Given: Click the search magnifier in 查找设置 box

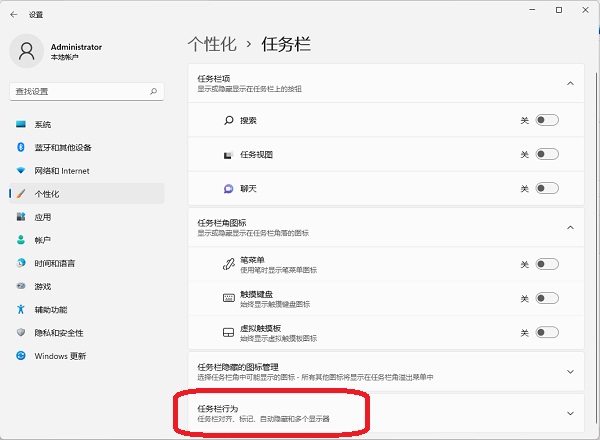Looking at the screenshot, I should pos(153,91).
